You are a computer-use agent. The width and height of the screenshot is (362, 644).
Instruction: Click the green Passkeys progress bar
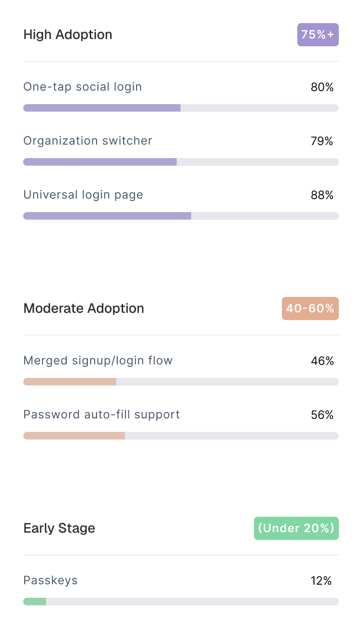click(35, 602)
